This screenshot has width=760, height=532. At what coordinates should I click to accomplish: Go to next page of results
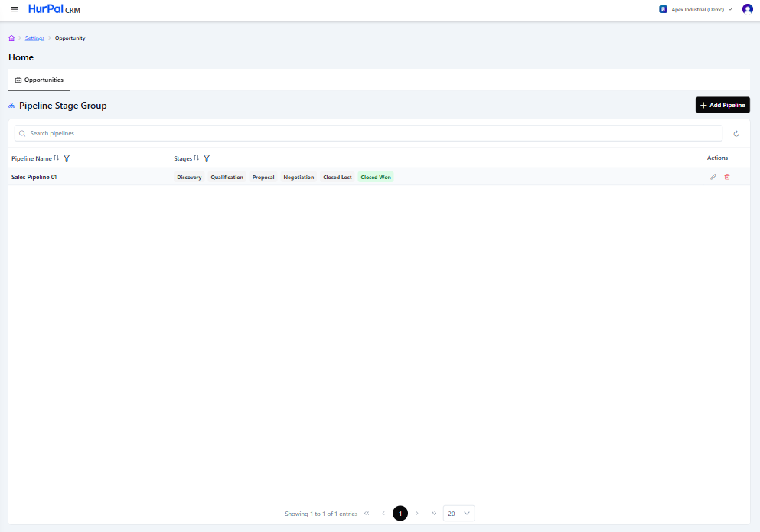417,513
